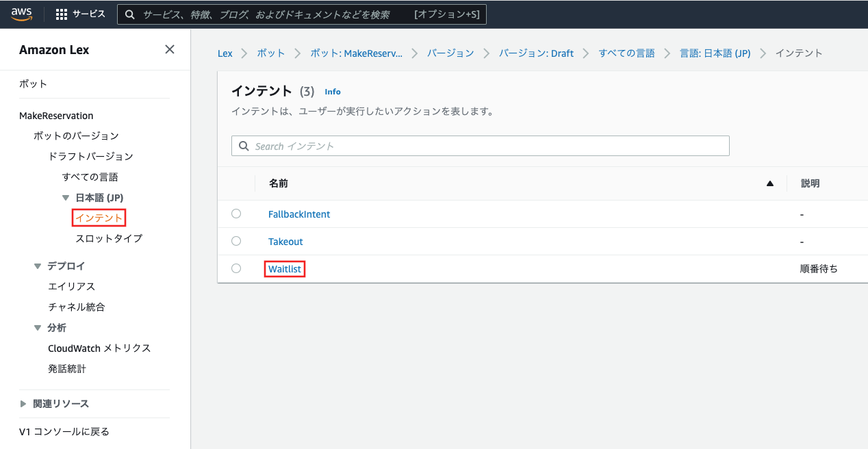Image resolution: width=868 pixels, height=449 pixels.
Task: Open the Waitlist intent link
Action: (285, 269)
